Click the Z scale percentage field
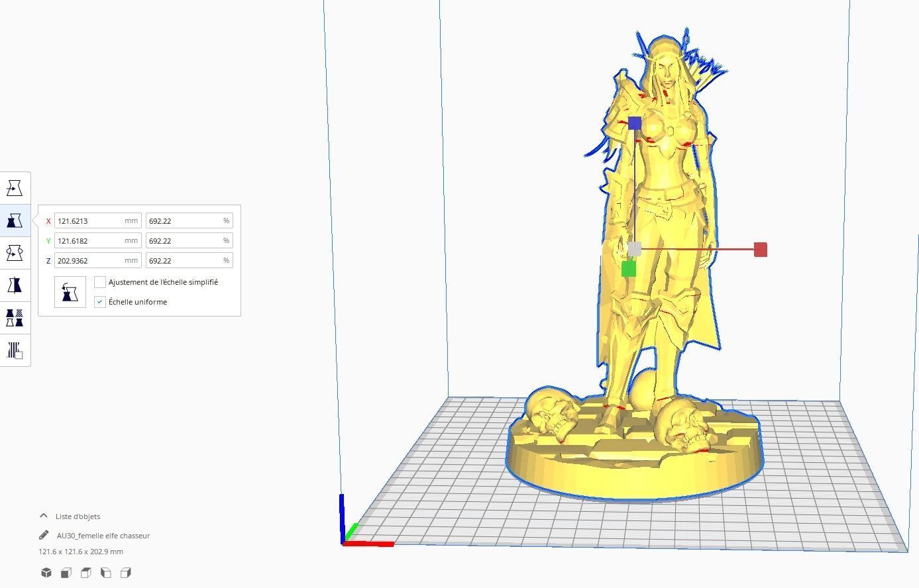Viewport: 919px width, 588px height. point(189,261)
